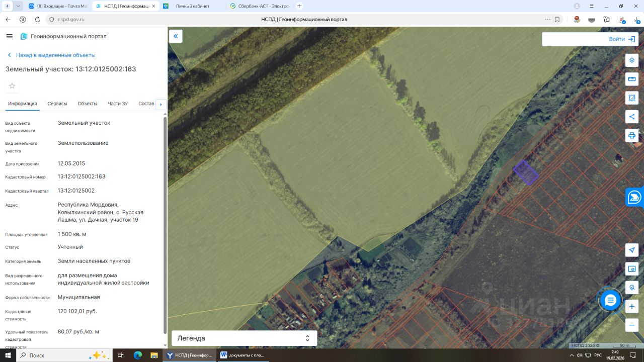Switch to the Word document taskbar window
This screenshot has width=644, height=362.
point(243,355)
